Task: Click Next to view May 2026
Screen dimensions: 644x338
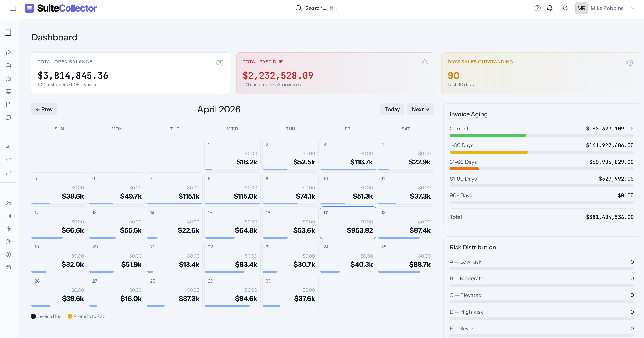Action: [420, 109]
